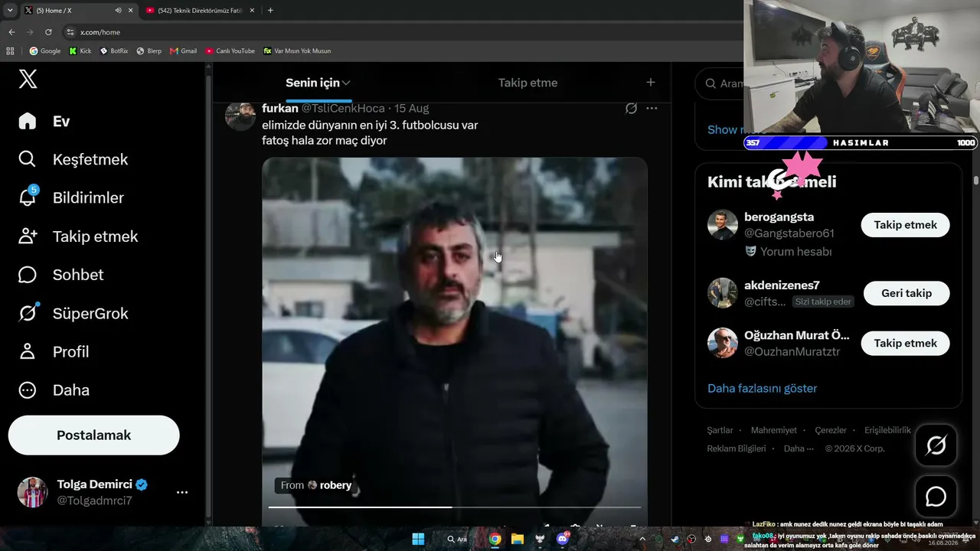980x551 pixels.
Task: Click the plus icon beside timeline tabs
Action: click(650, 82)
